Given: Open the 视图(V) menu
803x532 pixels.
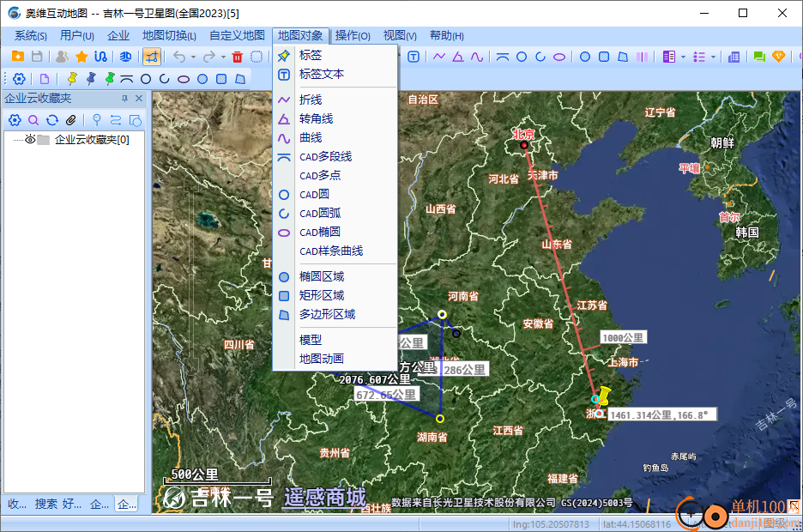Looking at the screenshot, I should (400, 36).
